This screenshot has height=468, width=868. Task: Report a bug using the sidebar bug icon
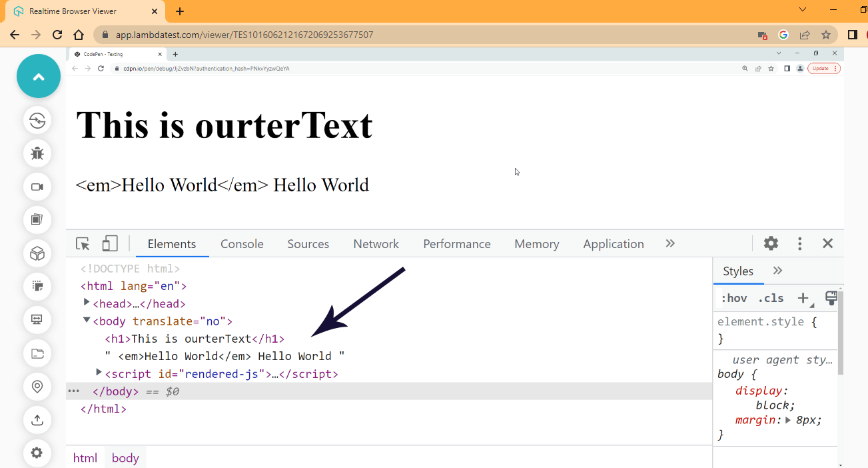[37, 153]
